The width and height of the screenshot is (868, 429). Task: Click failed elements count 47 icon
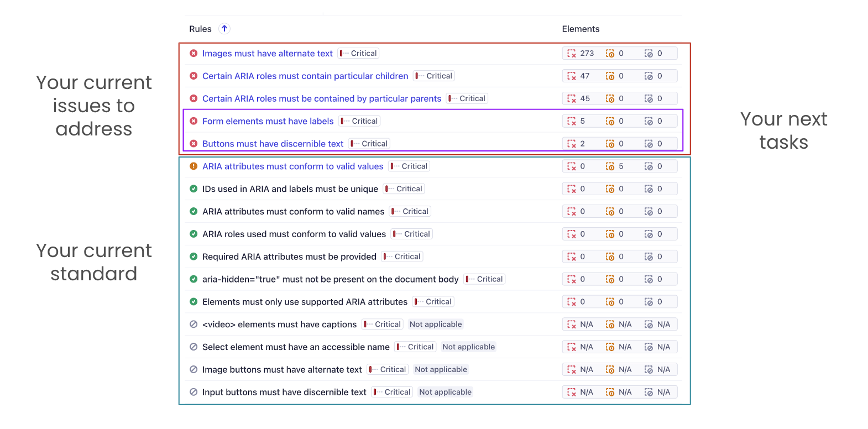[572, 76]
